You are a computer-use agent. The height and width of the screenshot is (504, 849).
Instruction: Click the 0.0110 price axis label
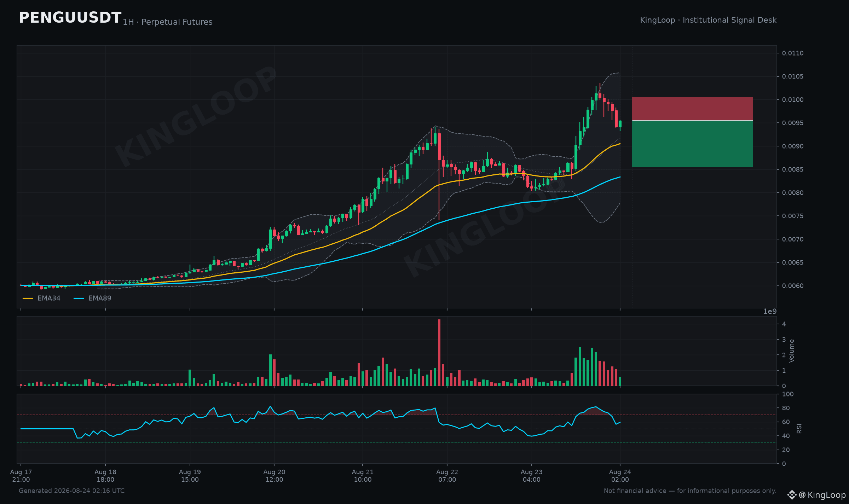[793, 53]
